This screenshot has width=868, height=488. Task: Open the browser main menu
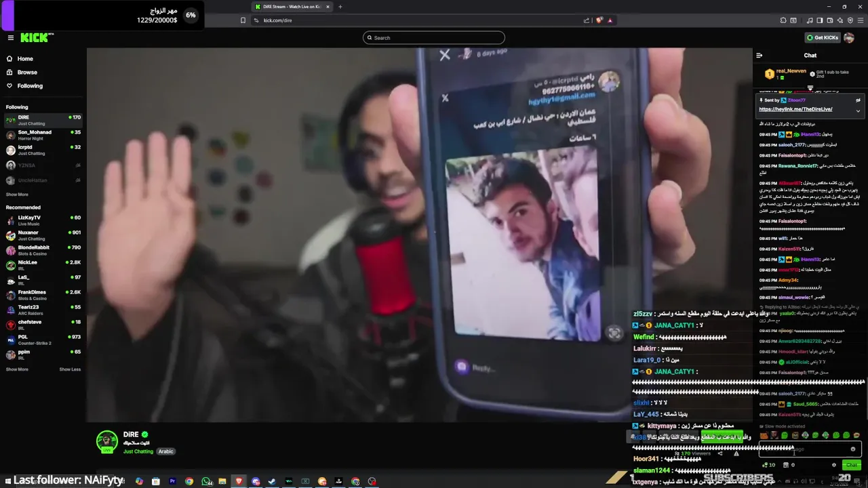click(861, 20)
